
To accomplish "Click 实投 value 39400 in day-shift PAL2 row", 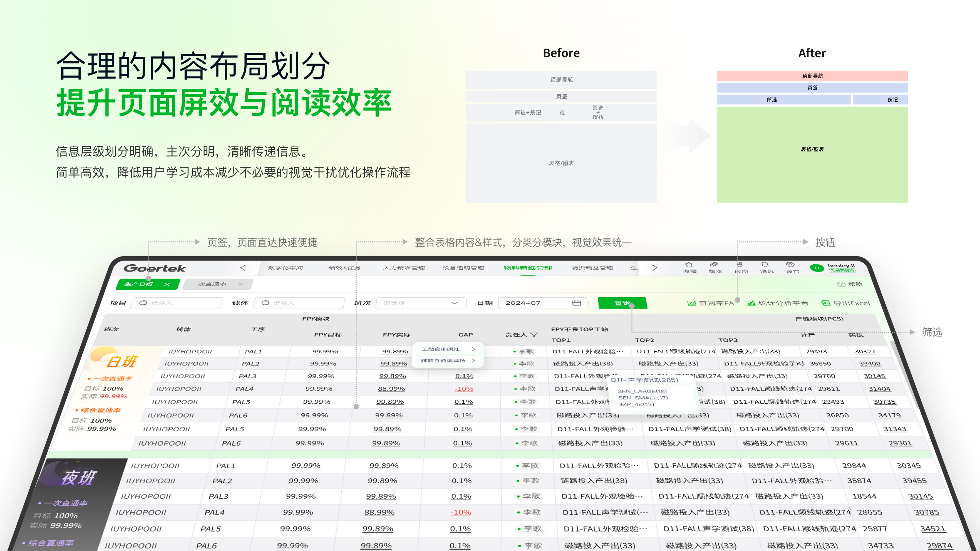I will click(870, 364).
